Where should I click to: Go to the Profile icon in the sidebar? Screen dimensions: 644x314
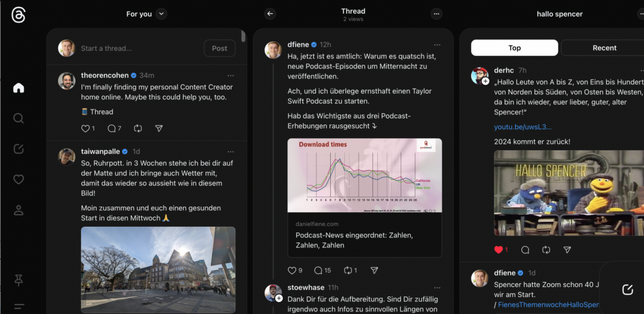coord(18,210)
